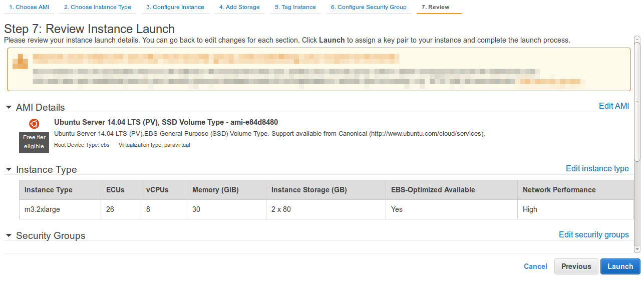Open the Edit security groups link

click(x=594, y=234)
